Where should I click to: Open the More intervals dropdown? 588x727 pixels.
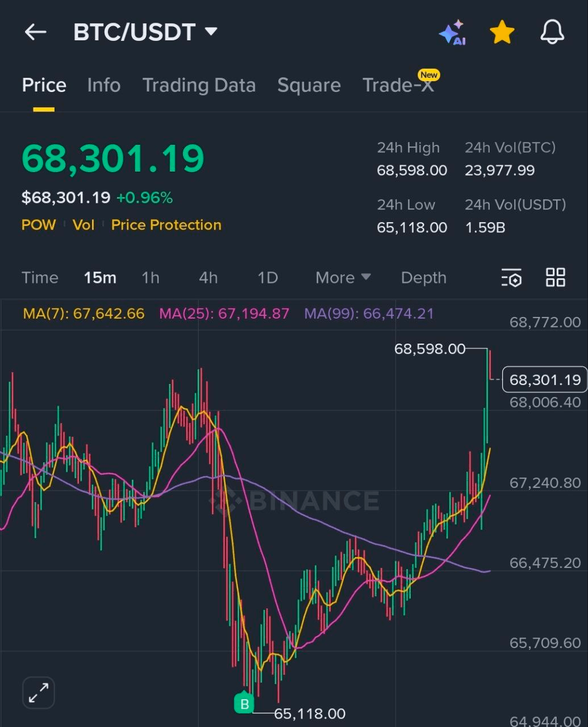(x=343, y=278)
